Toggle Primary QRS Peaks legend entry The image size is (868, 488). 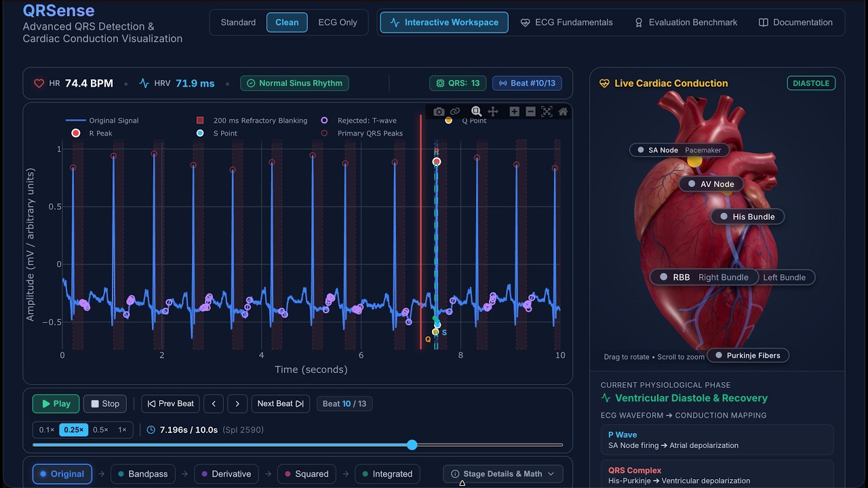click(x=361, y=134)
